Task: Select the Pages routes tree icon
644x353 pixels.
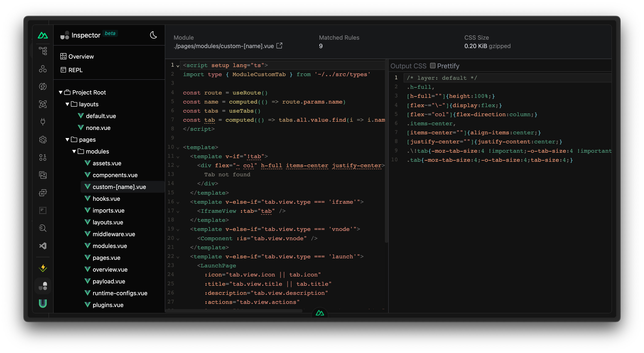Action: point(43,51)
